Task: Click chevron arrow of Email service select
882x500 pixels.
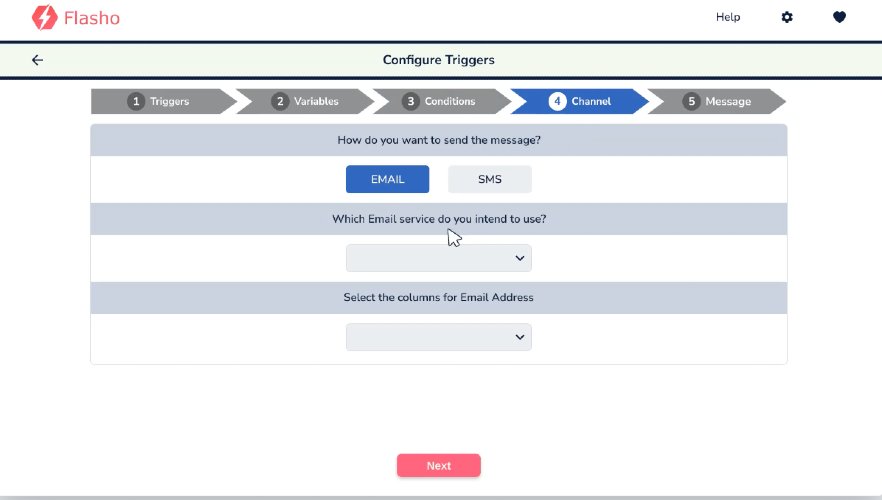Action: click(x=520, y=258)
